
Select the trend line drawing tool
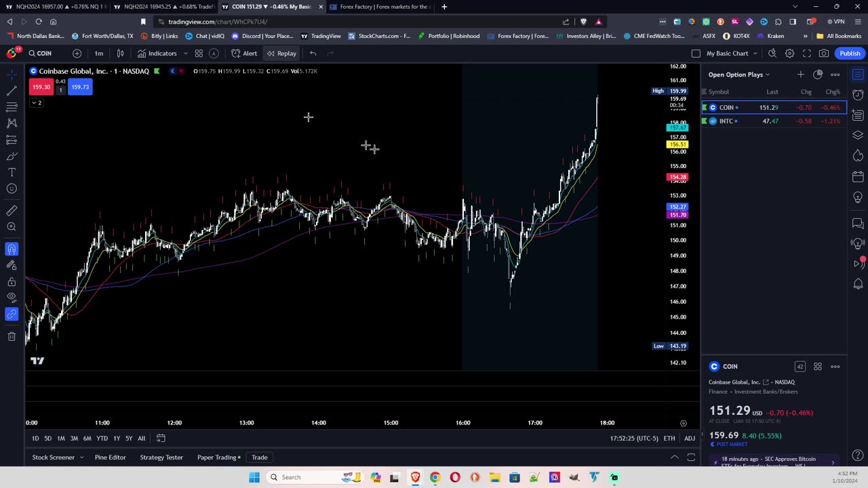pos(12,90)
